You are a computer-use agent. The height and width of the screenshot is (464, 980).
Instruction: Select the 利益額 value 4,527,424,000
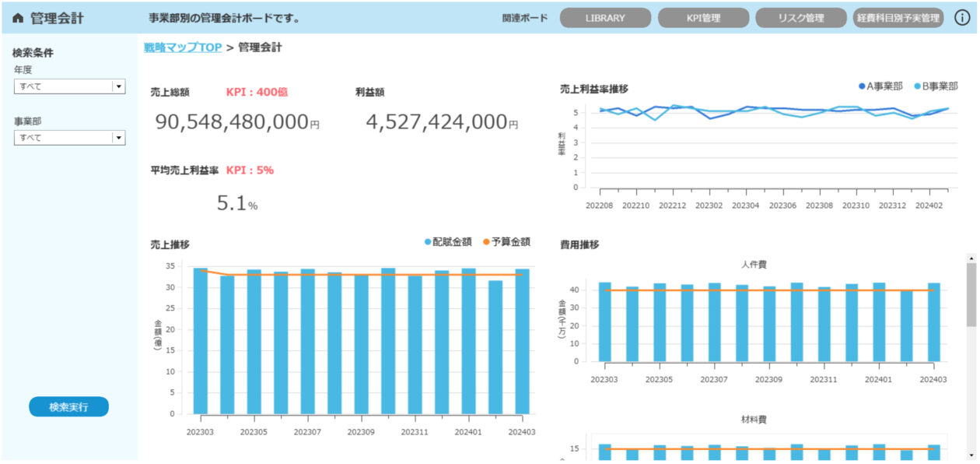point(436,122)
